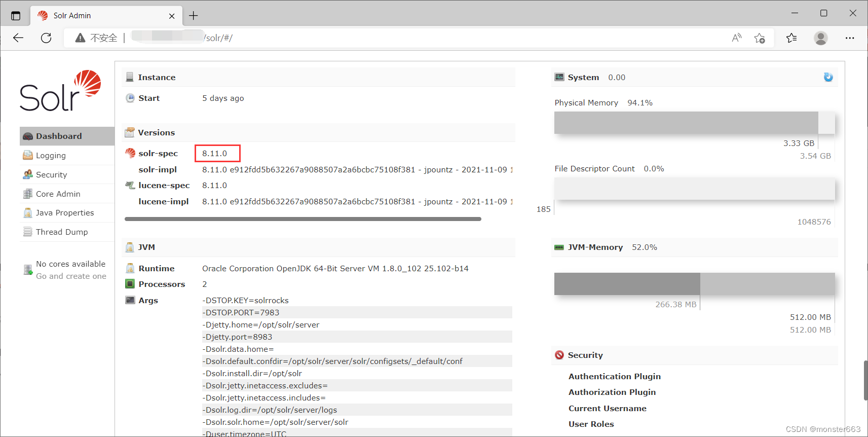Click the JVM section icon
This screenshot has width=868, height=437.
point(130,247)
